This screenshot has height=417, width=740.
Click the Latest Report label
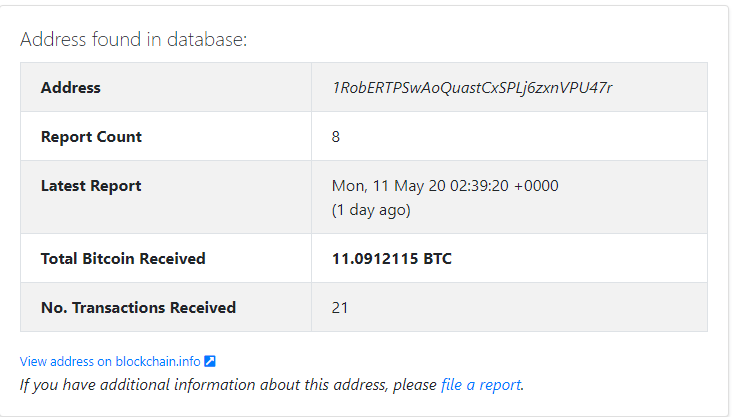(x=91, y=186)
